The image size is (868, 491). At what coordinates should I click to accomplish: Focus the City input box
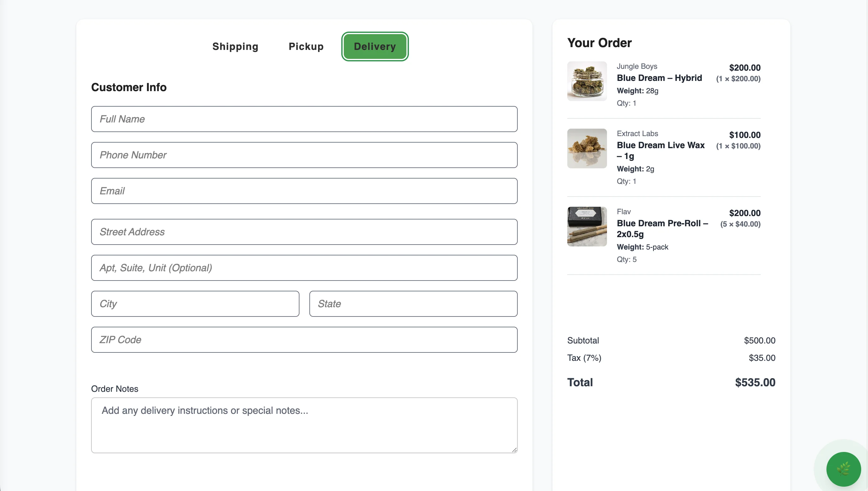click(x=195, y=304)
